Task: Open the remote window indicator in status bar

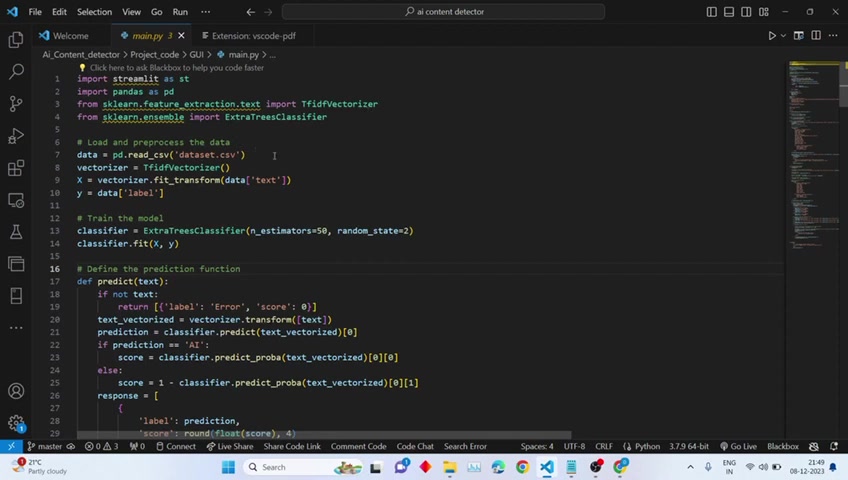Action: pos(11,446)
